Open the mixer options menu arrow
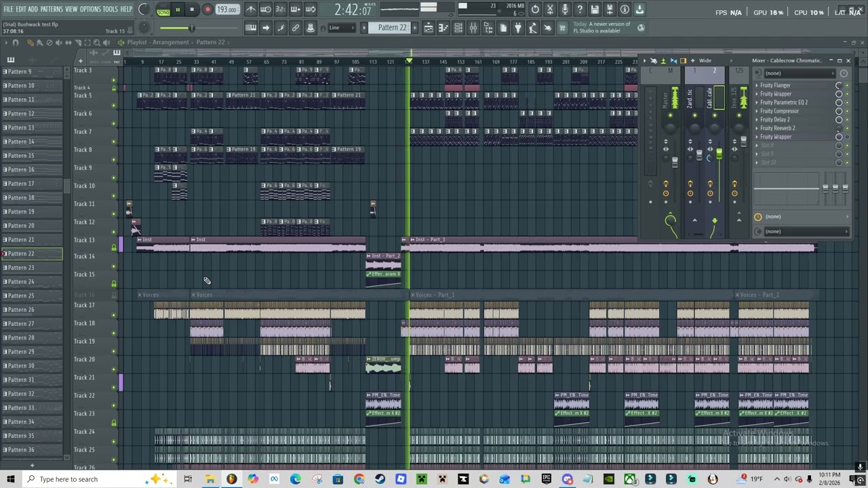Screen dimensions: 868x488 click(x=645, y=60)
